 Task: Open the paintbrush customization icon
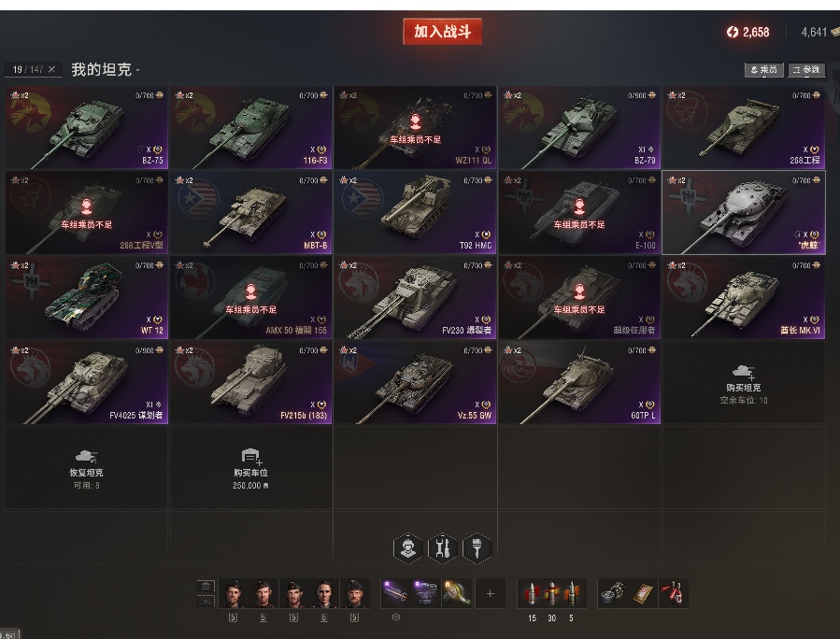coord(477,548)
